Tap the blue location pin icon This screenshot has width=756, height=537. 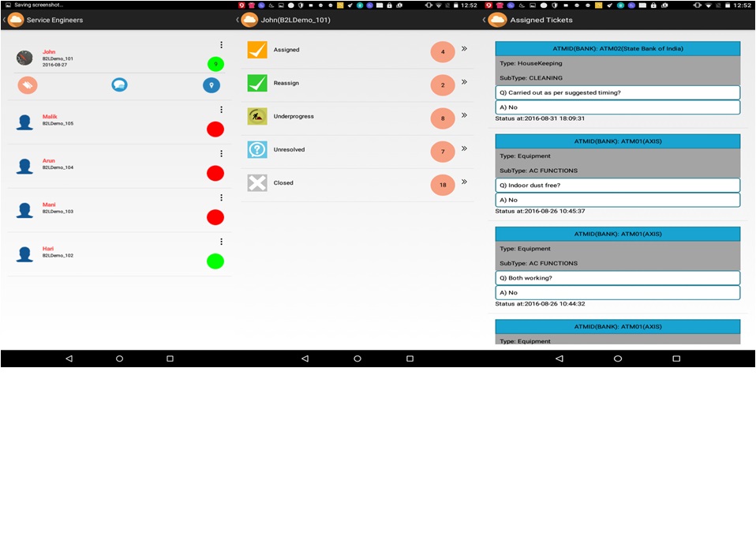click(x=211, y=84)
